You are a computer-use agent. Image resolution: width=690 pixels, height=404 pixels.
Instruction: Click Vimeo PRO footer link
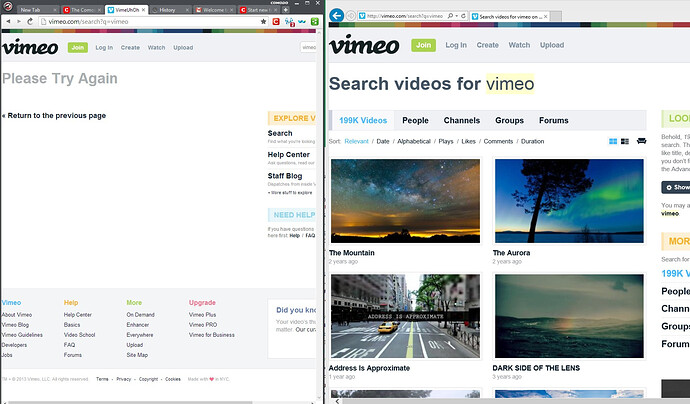(x=203, y=325)
